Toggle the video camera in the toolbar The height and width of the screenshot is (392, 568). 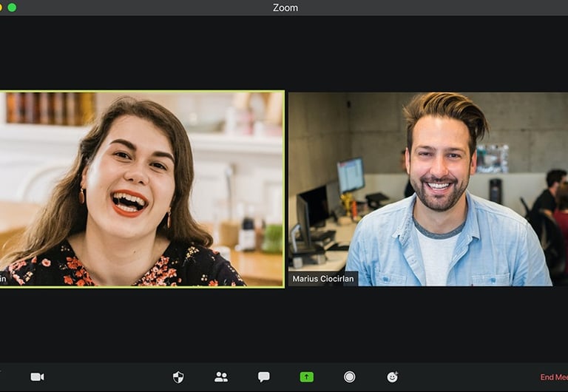coord(37,376)
